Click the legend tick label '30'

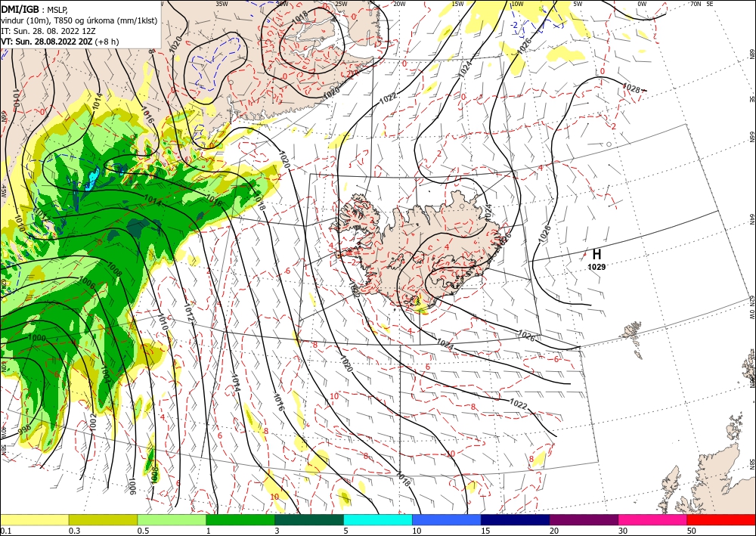623,531
